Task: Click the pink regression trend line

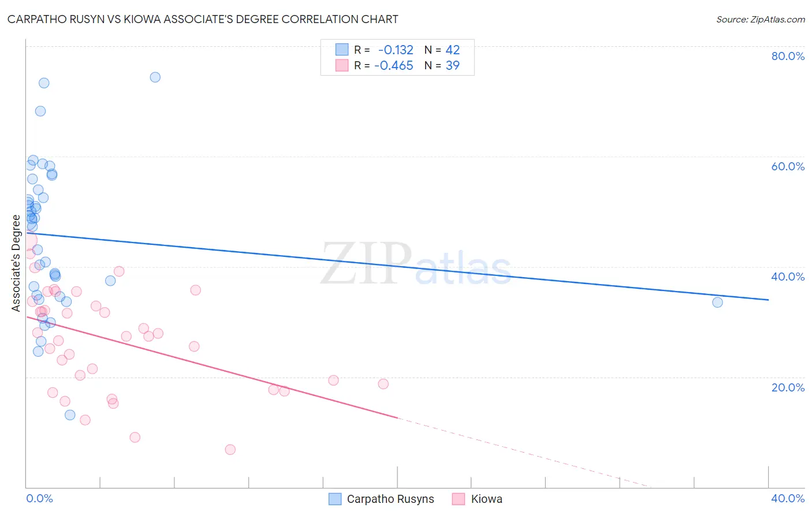Action: click(211, 367)
